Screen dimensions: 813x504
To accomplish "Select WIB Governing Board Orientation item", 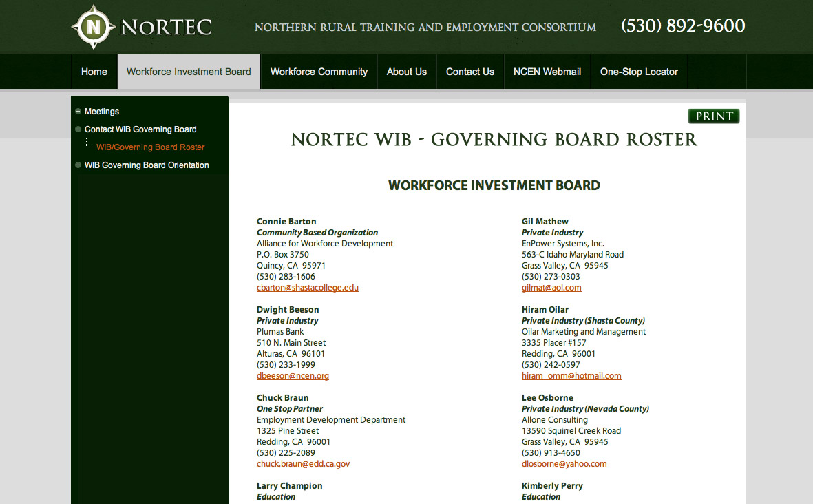I will coord(147,165).
